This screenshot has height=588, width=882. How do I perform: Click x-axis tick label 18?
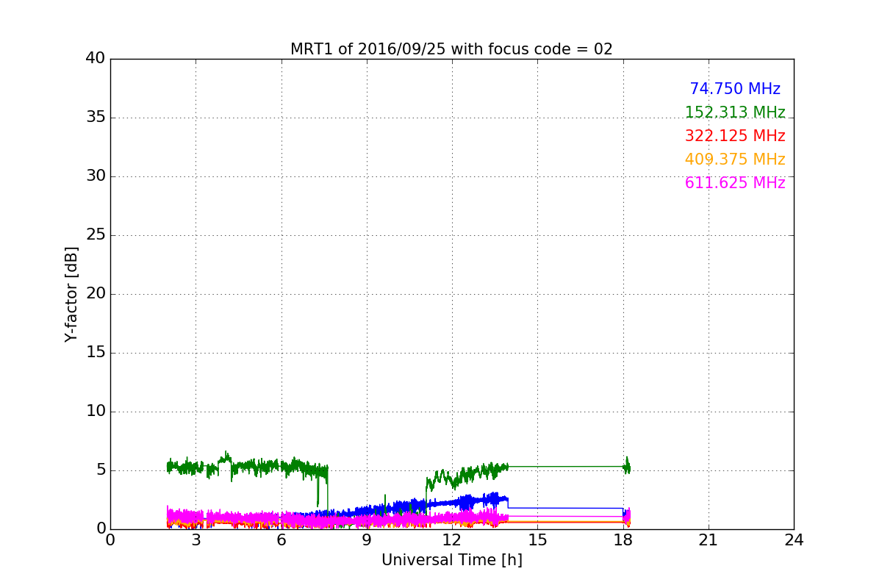point(623,539)
